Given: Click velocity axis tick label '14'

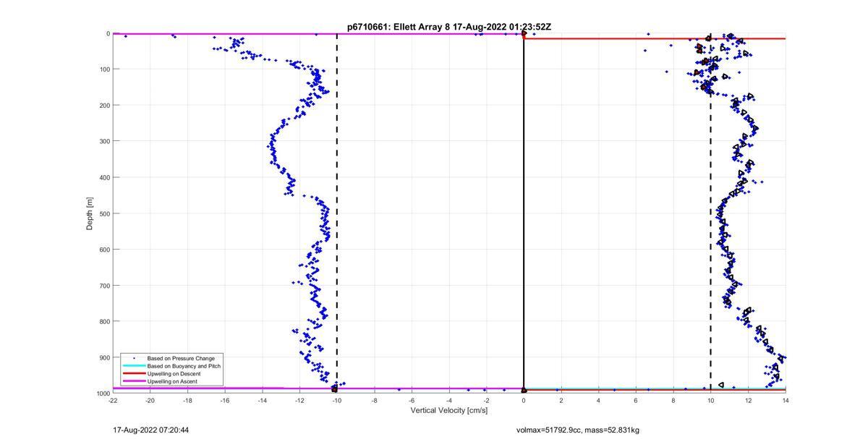Looking at the screenshot, I should click(x=786, y=400).
